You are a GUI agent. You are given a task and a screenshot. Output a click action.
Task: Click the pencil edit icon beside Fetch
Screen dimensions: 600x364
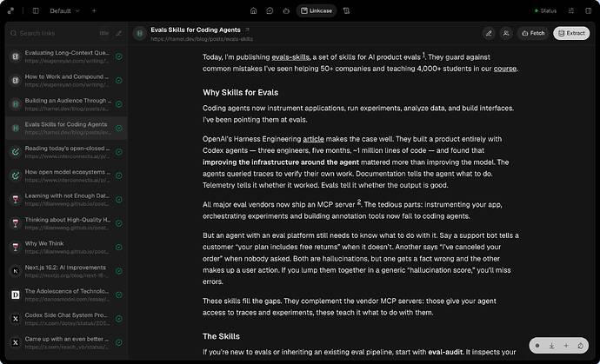pyautogui.click(x=489, y=33)
